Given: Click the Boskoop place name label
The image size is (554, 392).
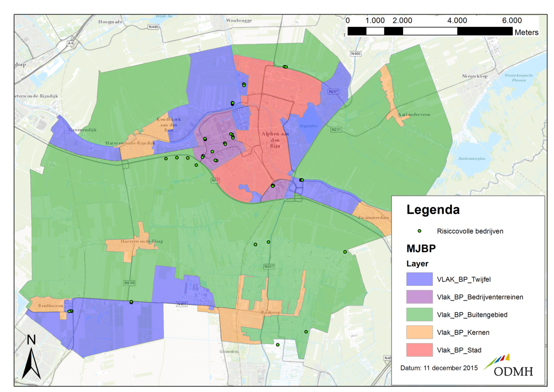Looking at the screenshot, I should 271,312.
